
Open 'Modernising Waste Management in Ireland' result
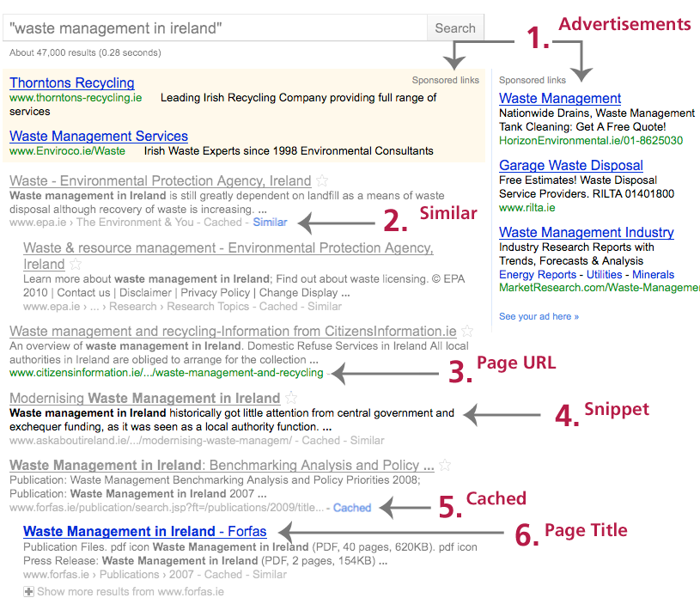point(144,398)
